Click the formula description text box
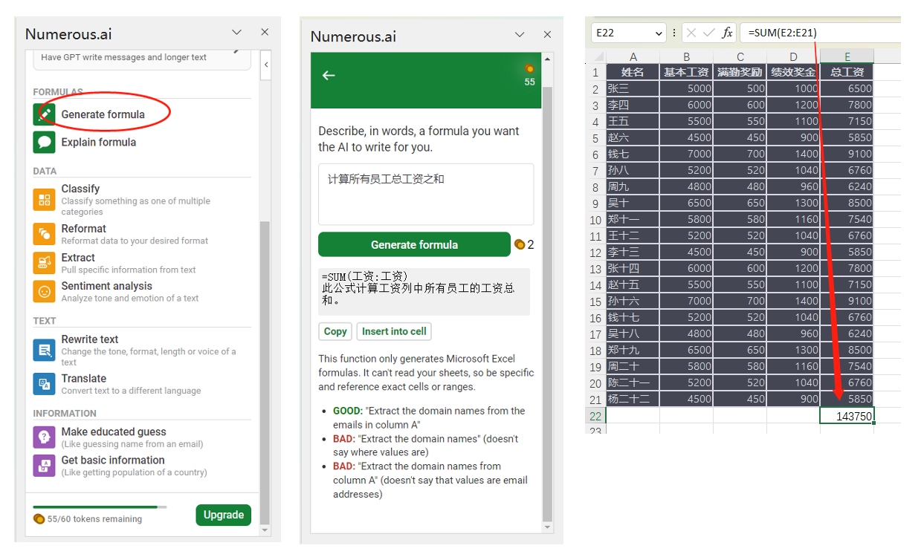Image resolution: width=924 pixels, height=560 pixels. [x=426, y=194]
